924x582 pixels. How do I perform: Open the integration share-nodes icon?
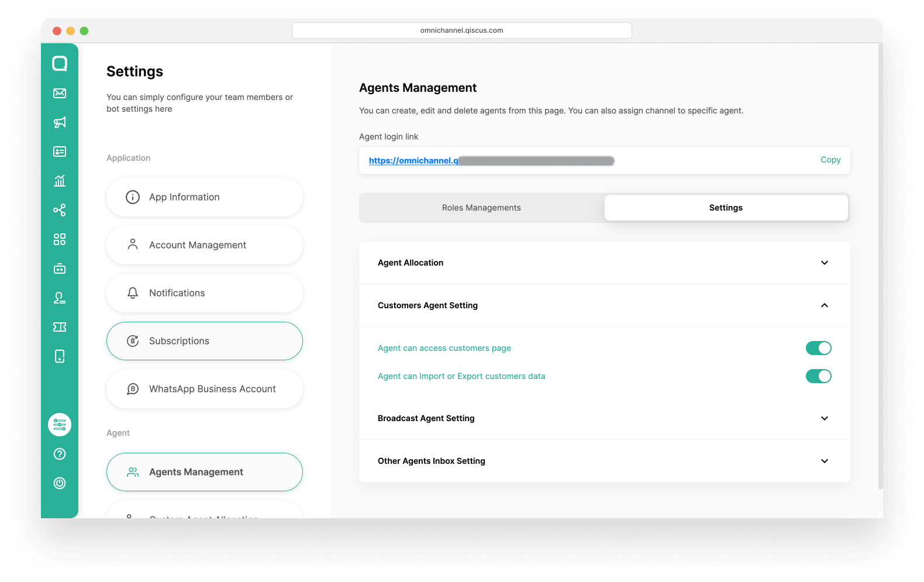click(60, 210)
